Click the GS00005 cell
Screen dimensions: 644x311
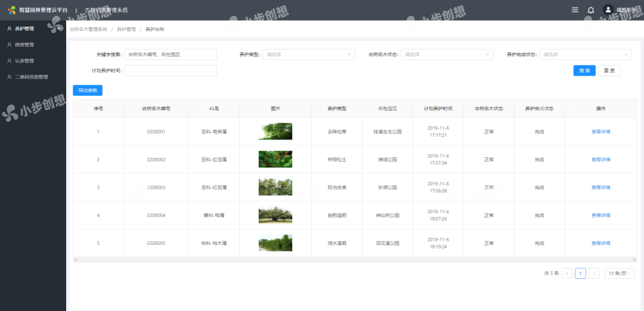point(156,243)
